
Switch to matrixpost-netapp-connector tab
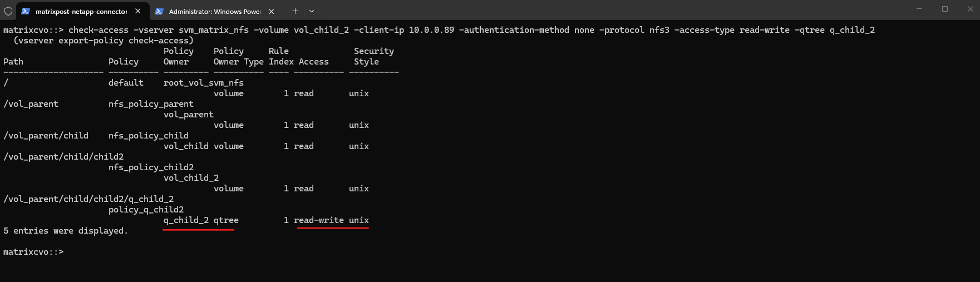(81, 11)
